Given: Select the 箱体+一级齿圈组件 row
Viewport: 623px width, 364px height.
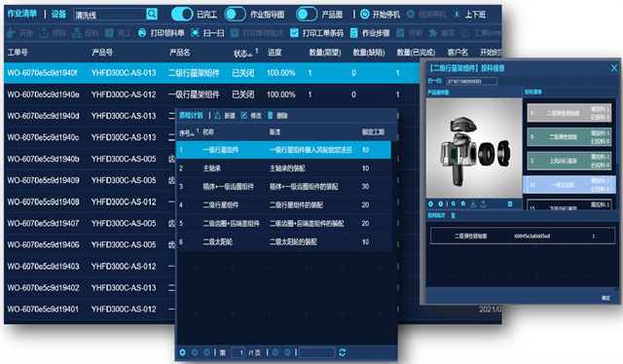Looking at the screenshot, I should click(283, 187).
